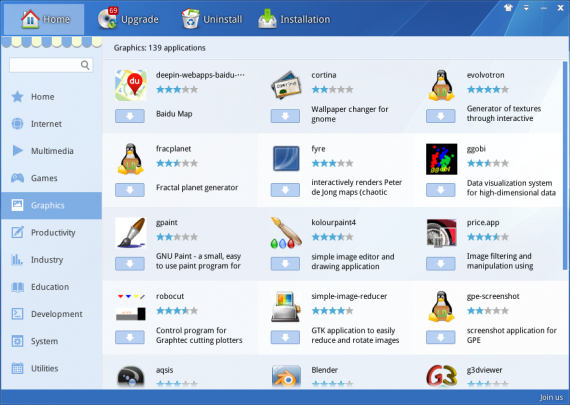Open the Education category
The height and width of the screenshot is (405, 570).
[x=51, y=287]
